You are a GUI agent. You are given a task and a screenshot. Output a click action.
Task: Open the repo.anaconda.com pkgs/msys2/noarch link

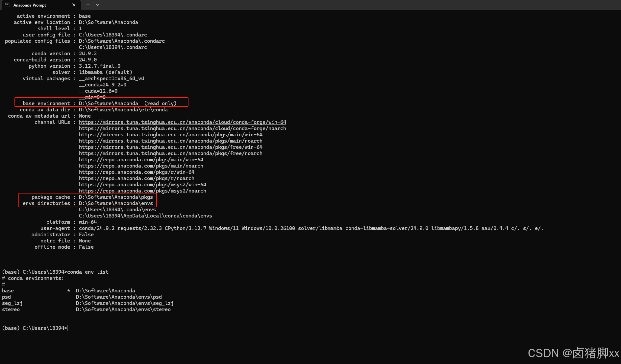[x=142, y=191]
